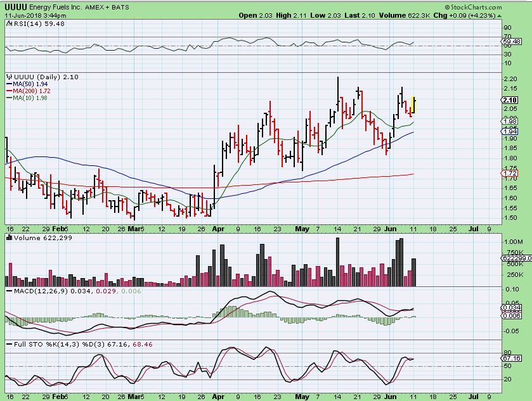This screenshot has height=401, width=532.
Task: Click the 'MA(200) 1.72' legend entry
Action: point(29,91)
